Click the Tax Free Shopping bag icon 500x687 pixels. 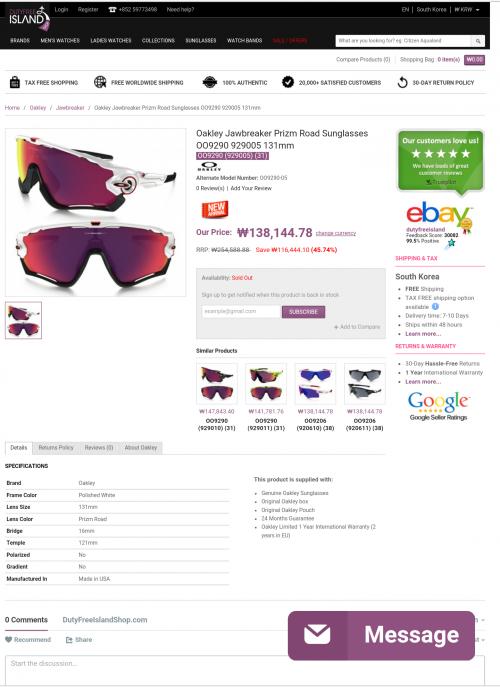pos(15,82)
